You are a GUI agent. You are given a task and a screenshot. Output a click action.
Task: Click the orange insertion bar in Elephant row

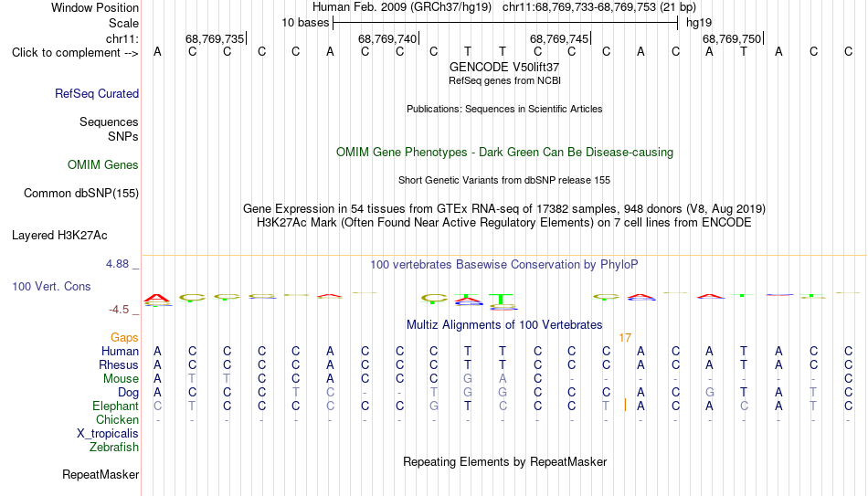click(x=625, y=405)
